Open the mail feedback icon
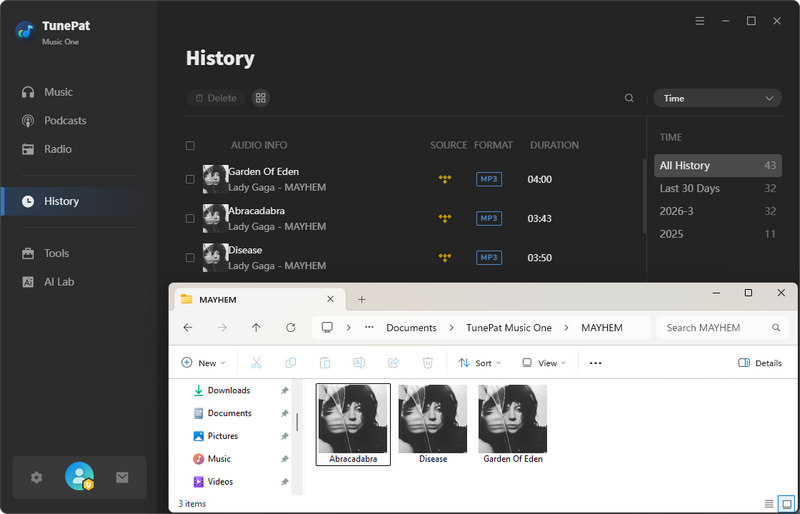 122,478
